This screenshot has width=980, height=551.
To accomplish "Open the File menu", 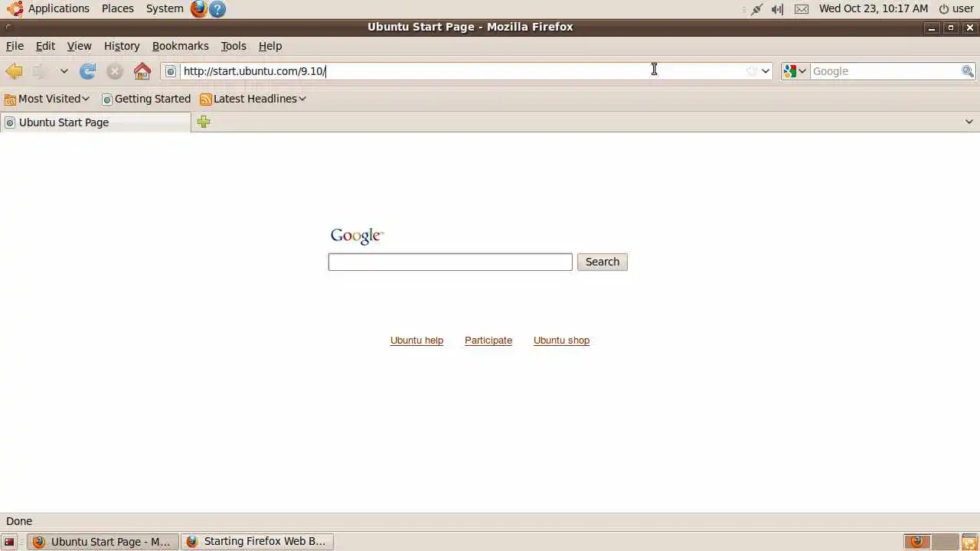I will [15, 46].
